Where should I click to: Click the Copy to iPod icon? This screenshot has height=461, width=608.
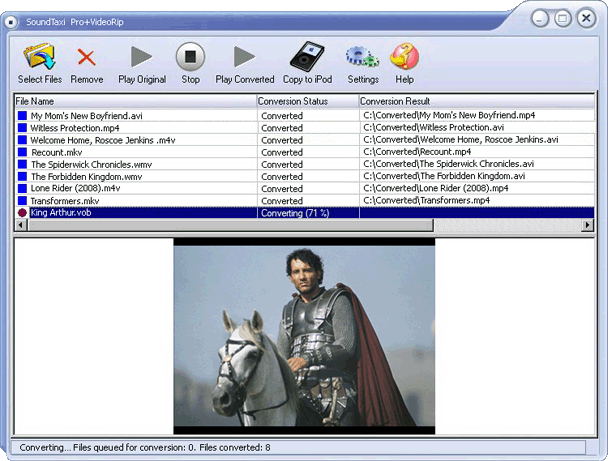[307, 57]
